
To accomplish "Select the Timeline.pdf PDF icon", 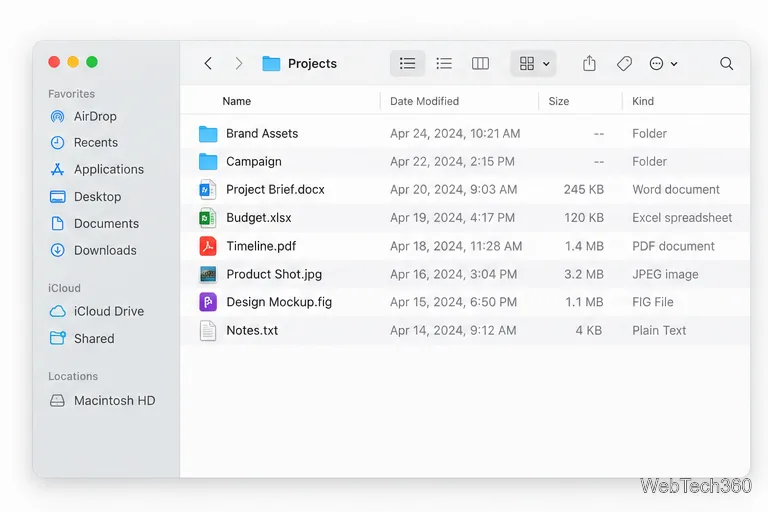I will coord(208,246).
